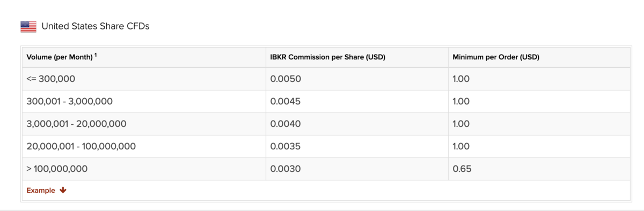The width and height of the screenshot is (644, 211).
Task: Click the United States flag icon
Action: coord(28,26)
